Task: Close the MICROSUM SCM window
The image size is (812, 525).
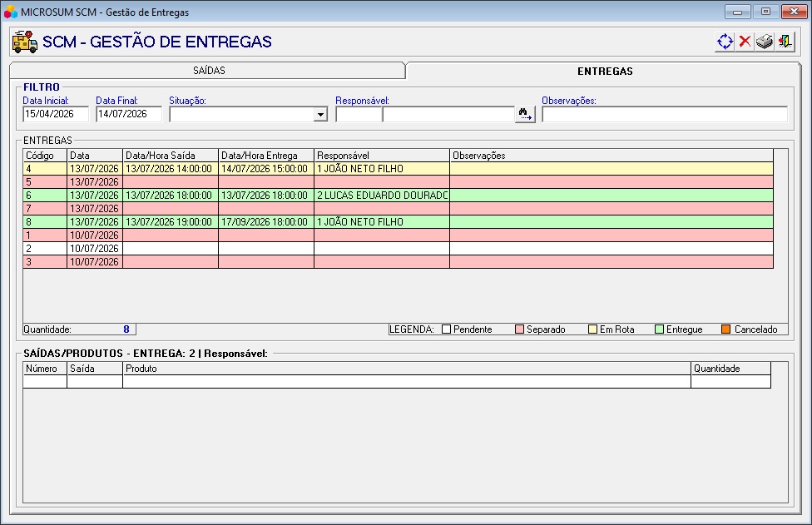Action: pyautogui.click(x=794, y=12)
